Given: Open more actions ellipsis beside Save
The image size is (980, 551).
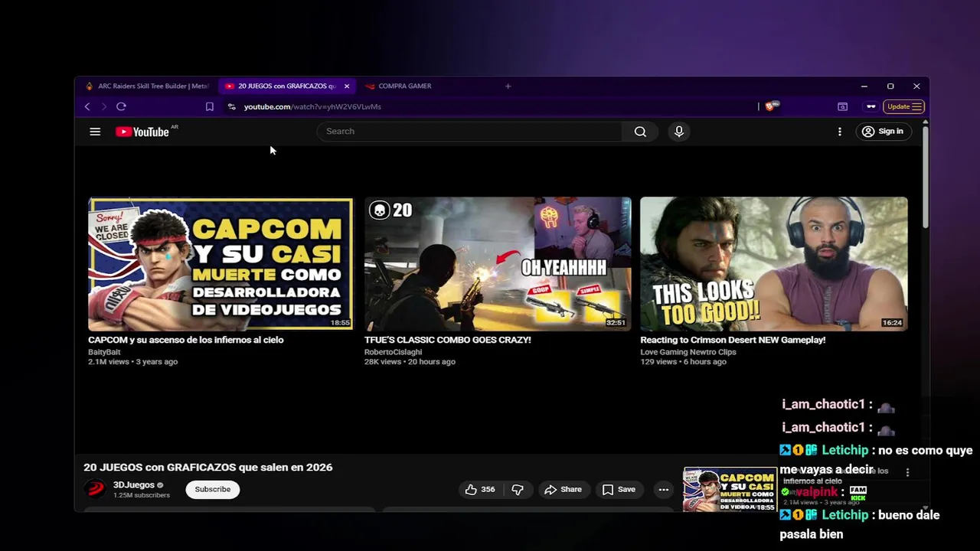Looking at the screenshot, I should coord(664,489).
